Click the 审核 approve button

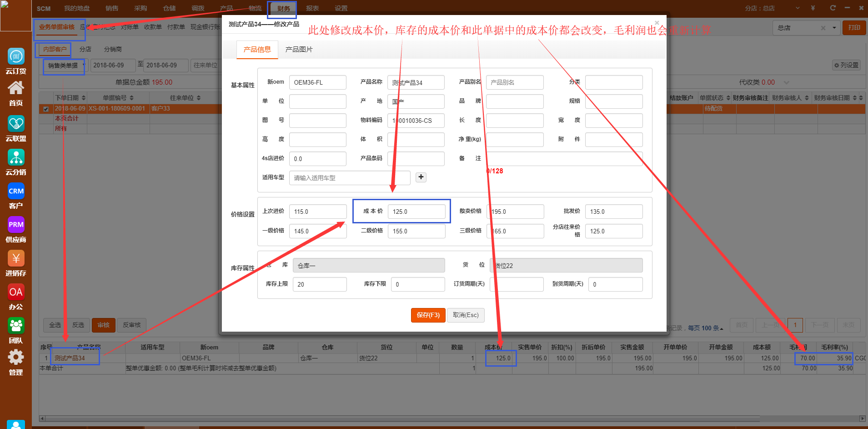click(x=103, y=325)
